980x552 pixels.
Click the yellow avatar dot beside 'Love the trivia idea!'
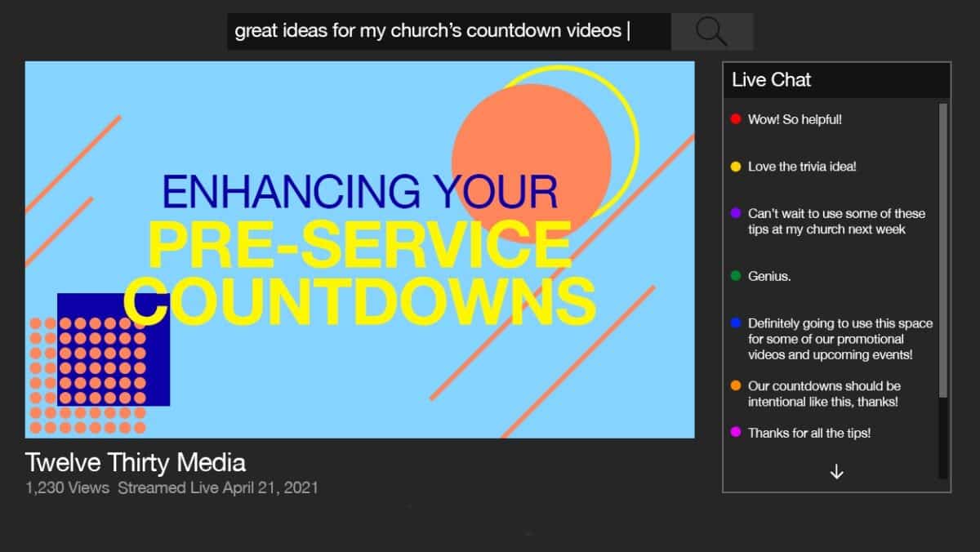pos(736,167)
